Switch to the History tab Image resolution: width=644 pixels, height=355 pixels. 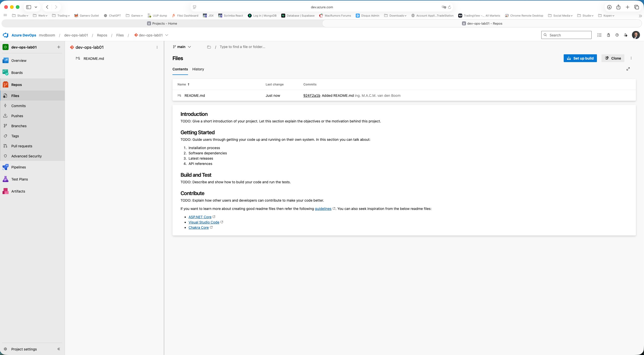tap(198, 69)
